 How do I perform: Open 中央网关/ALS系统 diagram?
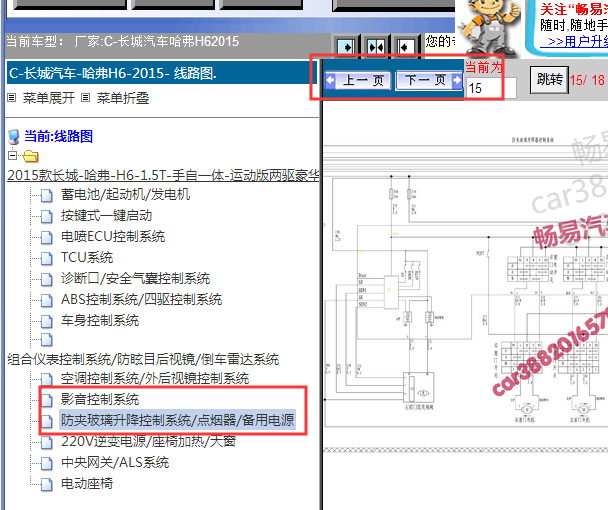coord(115,462)
